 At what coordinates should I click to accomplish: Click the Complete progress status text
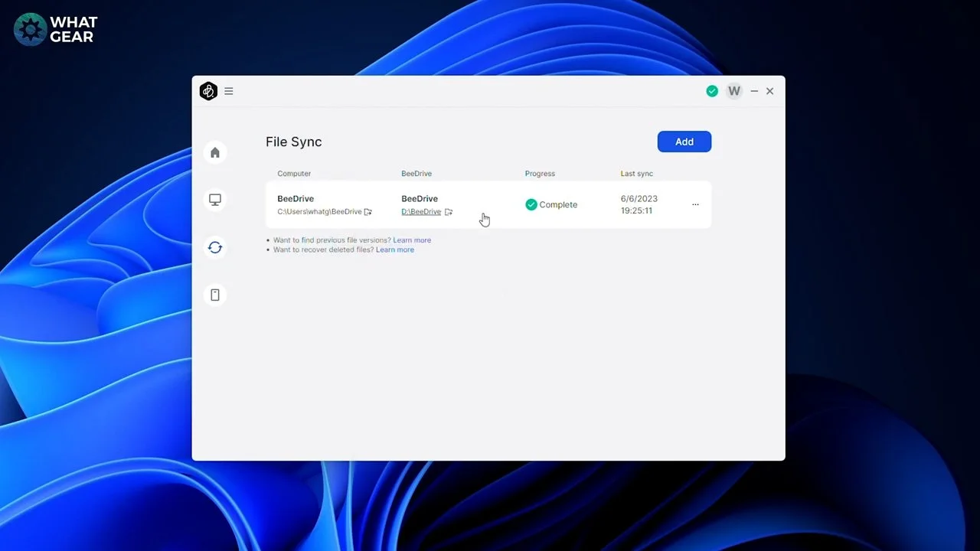(558, 204)
